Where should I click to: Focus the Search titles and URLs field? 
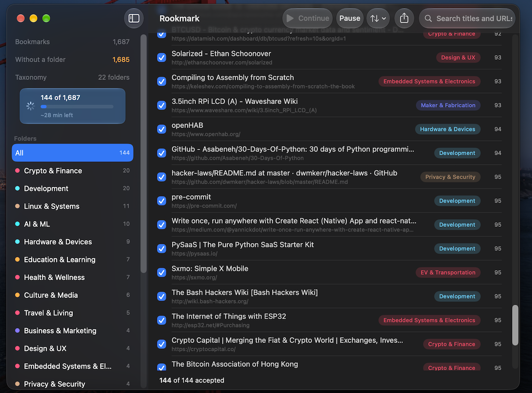pyautogui.click(x=467, y=19)
